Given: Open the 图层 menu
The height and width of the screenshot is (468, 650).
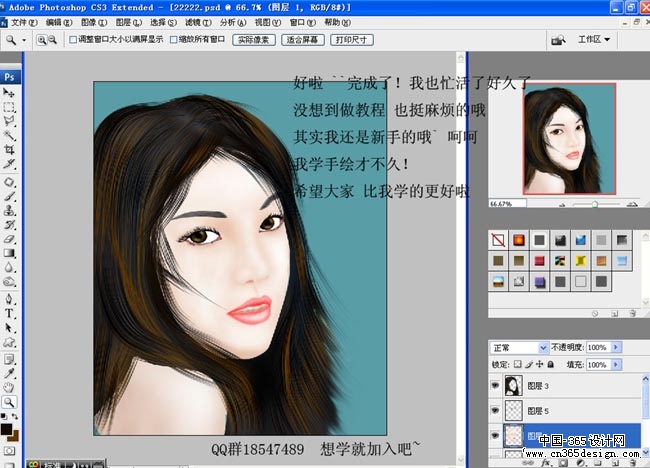Looking at the screenshot, I should 129,22.
